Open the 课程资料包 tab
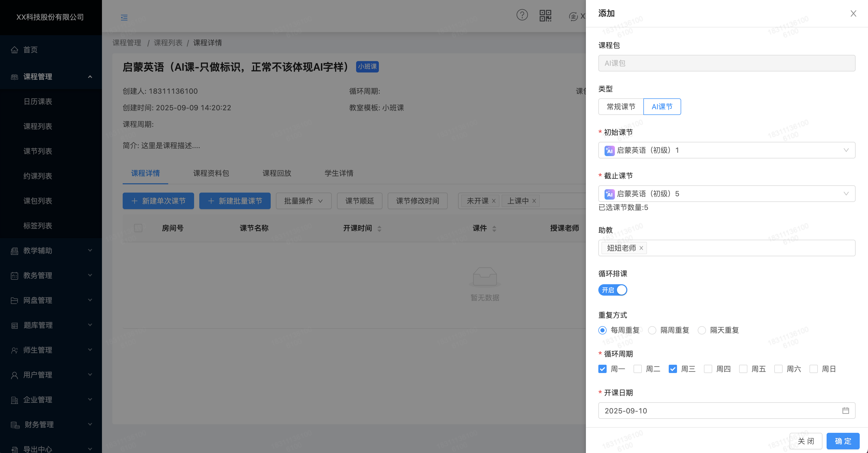The height and width of the screenshot is (453, 868). point(211,173)
